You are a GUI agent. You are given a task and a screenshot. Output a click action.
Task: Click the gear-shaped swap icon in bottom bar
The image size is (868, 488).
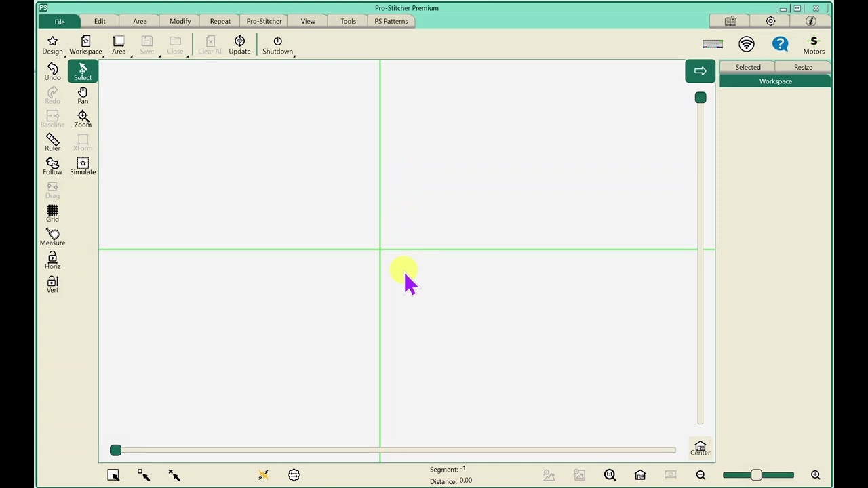[x=294, y=475]
